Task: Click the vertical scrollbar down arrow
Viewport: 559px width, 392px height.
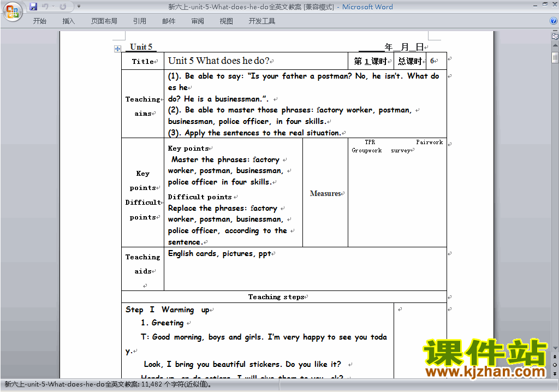Action: coord(555,348)
